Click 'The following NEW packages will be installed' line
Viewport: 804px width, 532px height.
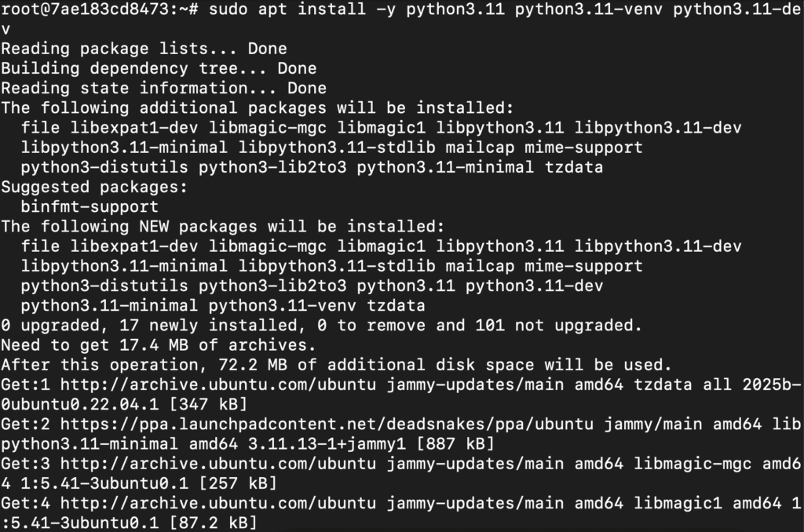(x=222, y=227)
